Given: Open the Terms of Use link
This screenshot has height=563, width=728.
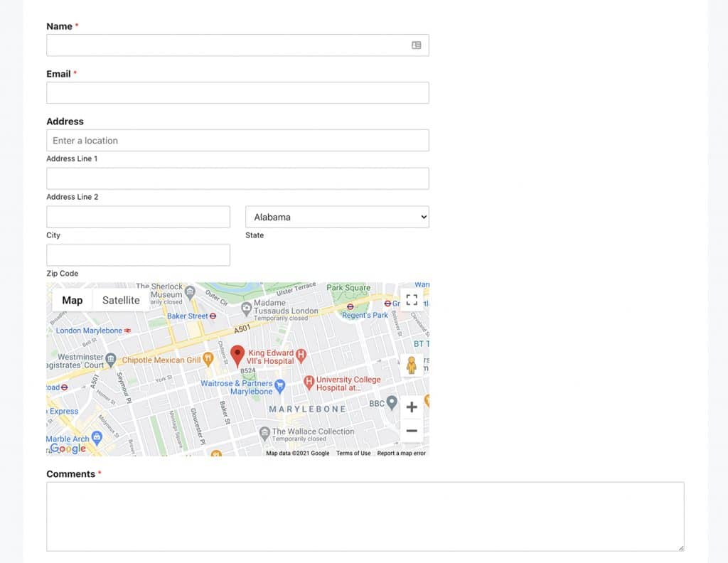Looking at the screenshot, I should click(x=353, y=452).
